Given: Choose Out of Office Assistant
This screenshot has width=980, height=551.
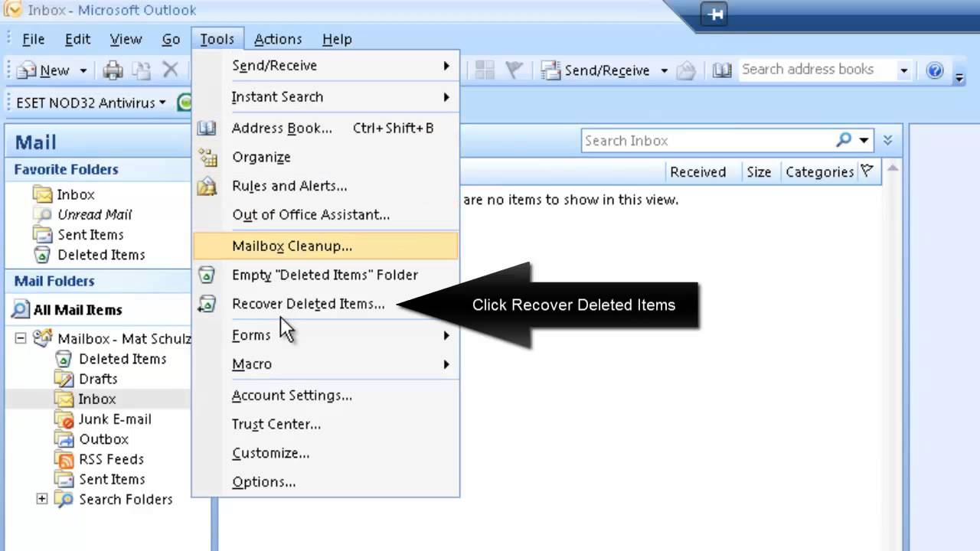Looking at the screenshot, I should [326, 215].
